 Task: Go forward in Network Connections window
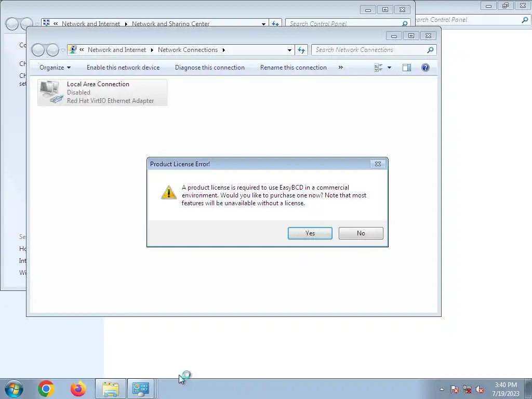point(52,50)
